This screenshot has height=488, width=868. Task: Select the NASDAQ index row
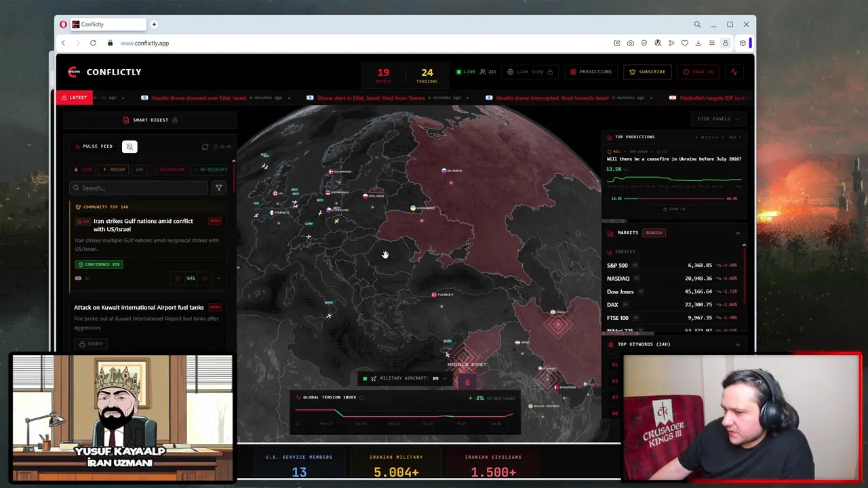click(x=672, y=279)
